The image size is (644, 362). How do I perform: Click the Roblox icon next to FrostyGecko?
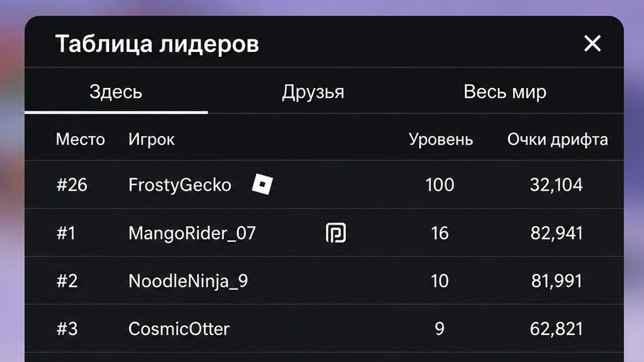pos(262,184)
